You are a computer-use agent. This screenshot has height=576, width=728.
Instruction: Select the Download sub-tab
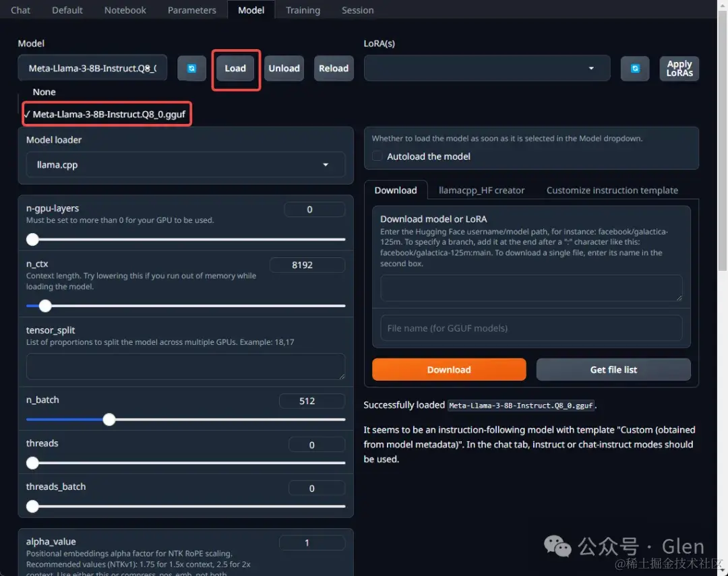click(396, 190)
